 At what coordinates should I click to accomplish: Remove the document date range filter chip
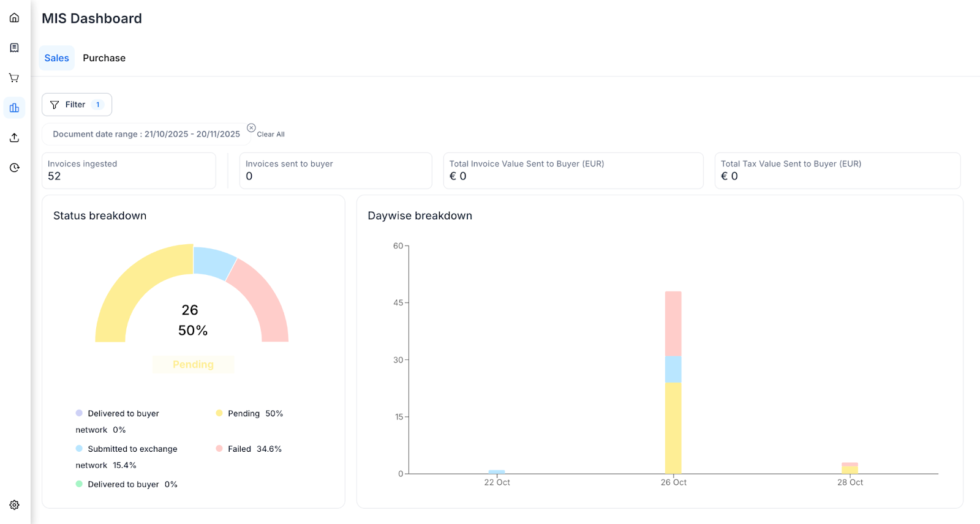pyautogui.click(x=251, y=128)
